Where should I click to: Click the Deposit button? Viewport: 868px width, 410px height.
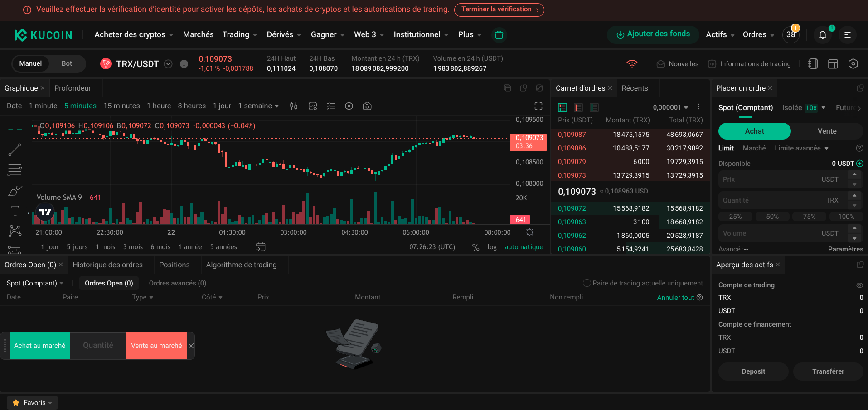click(x=753, y=371)
